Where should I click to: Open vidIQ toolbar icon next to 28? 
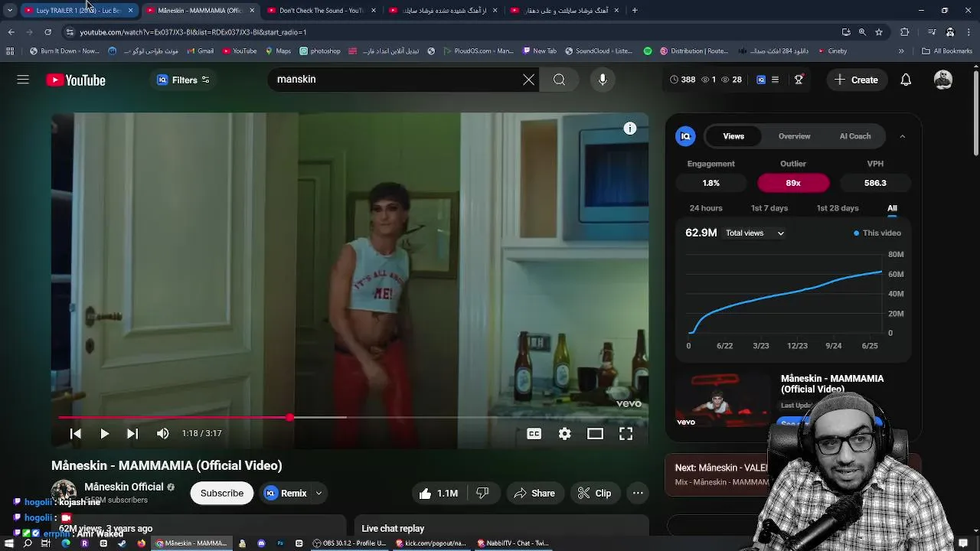pos(760,80)
